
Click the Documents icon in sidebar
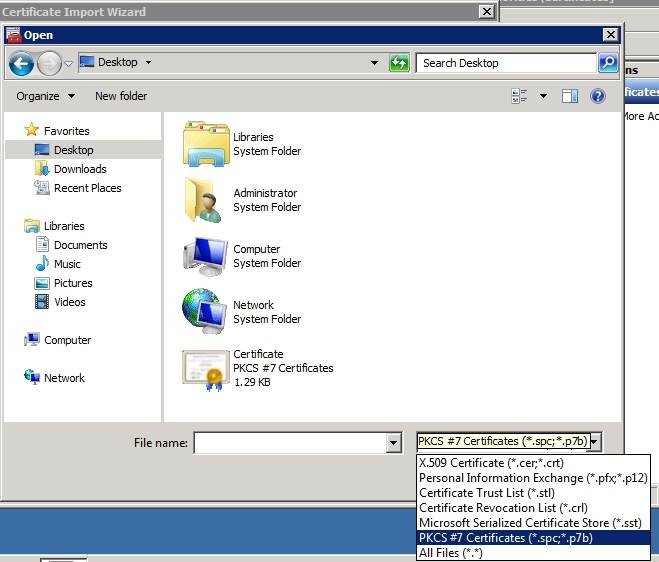(x=42, y=244)
